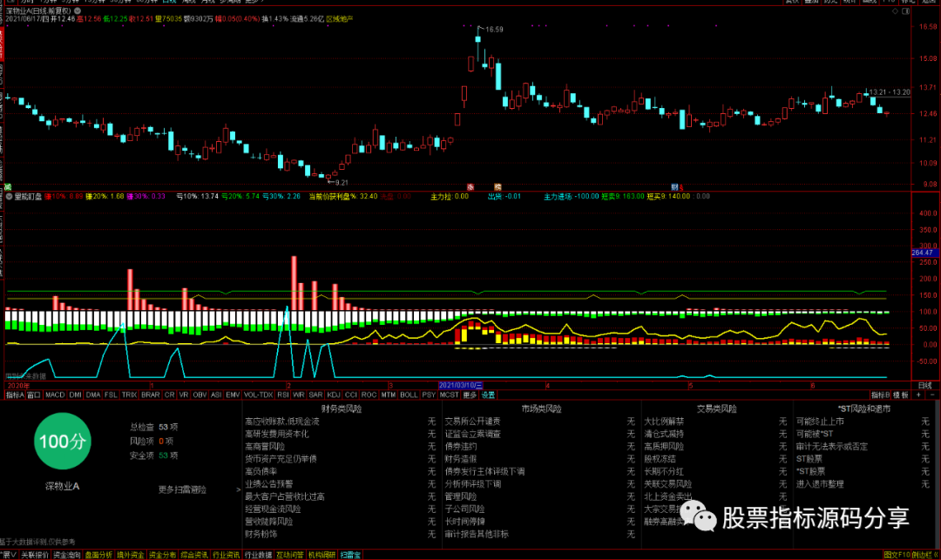The height and width of the screenshot is (560, 941).
Task: Open the 盘面分析 bottom tab
Action: (x=98, y=555)
